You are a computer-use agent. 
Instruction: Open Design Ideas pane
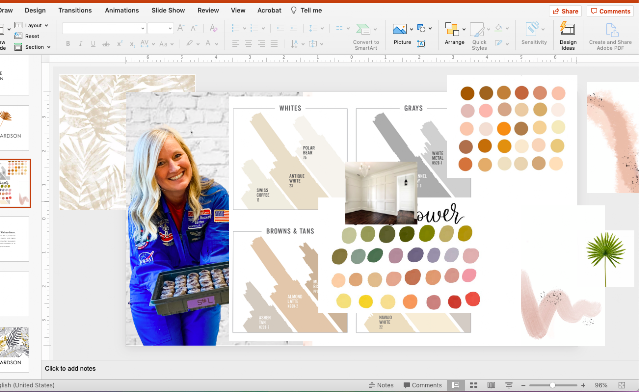[x=568, y=36]
